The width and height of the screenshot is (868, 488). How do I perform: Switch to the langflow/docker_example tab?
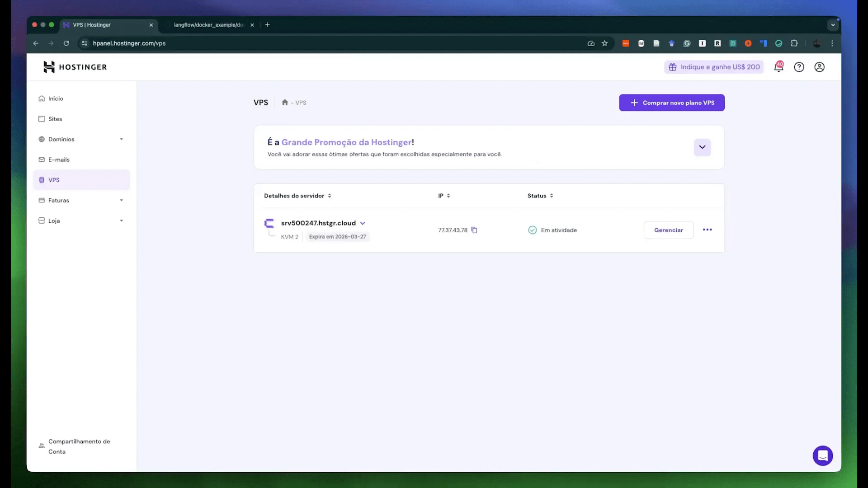[209, 25]
